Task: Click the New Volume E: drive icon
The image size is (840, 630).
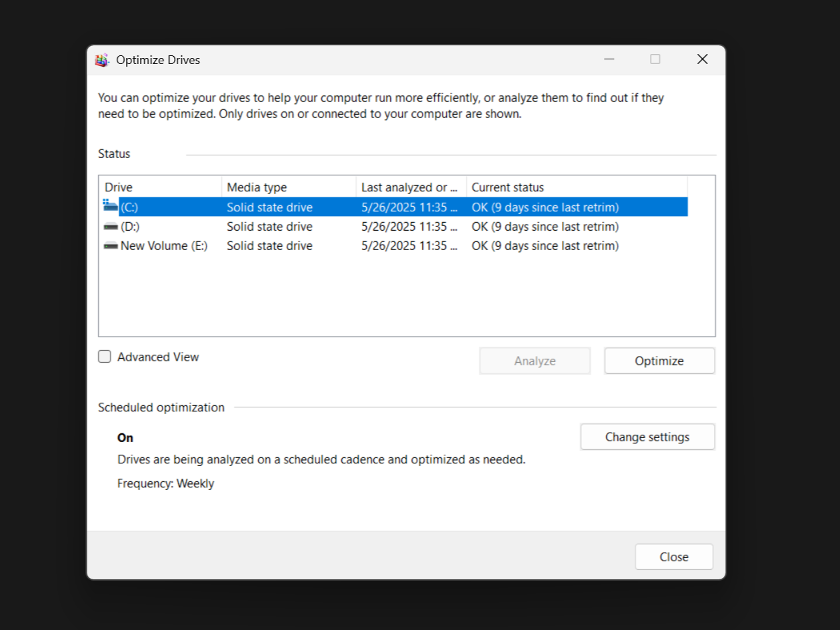Action: click(x=111, y=246)
